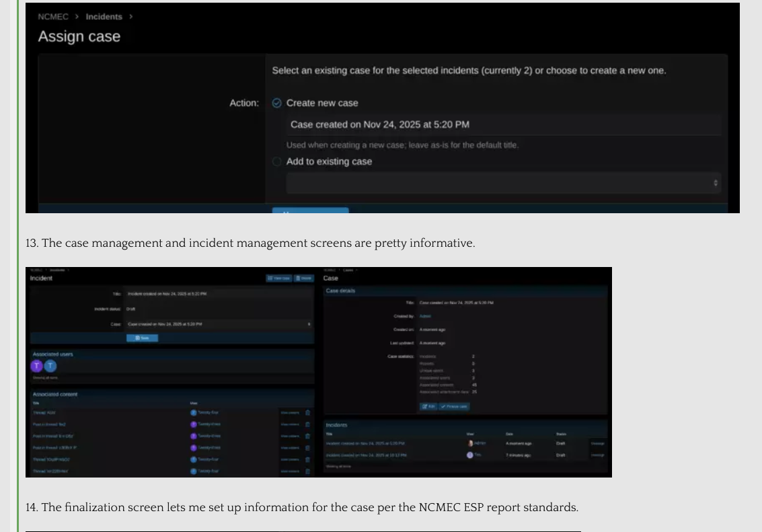Click the blue T associated user avatar
762x532 pixels.
pos(50,366)
